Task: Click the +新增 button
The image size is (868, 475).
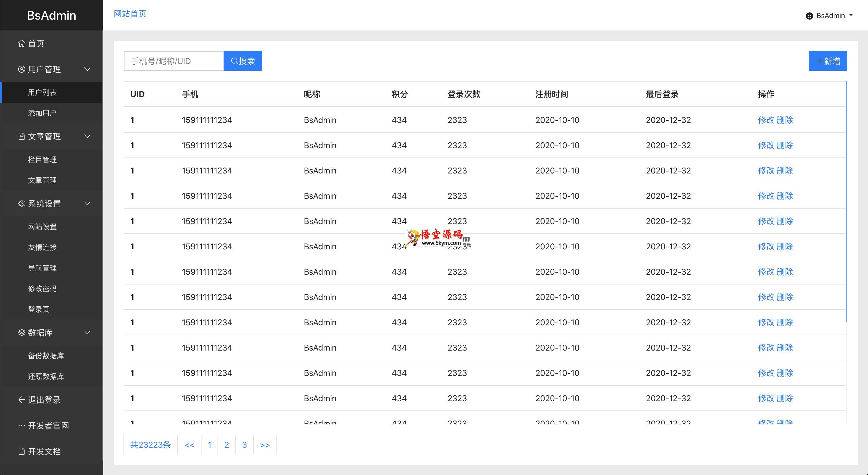Action: point(828,61)
